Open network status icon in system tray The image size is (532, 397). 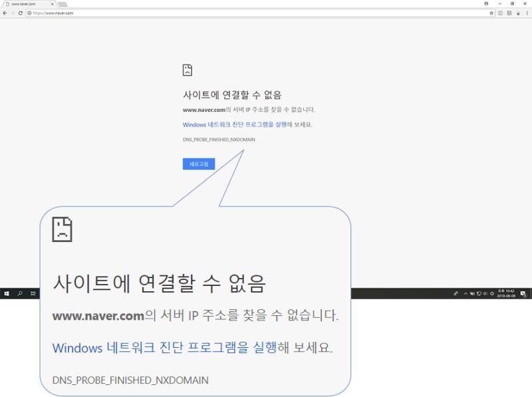click(479, 293)
